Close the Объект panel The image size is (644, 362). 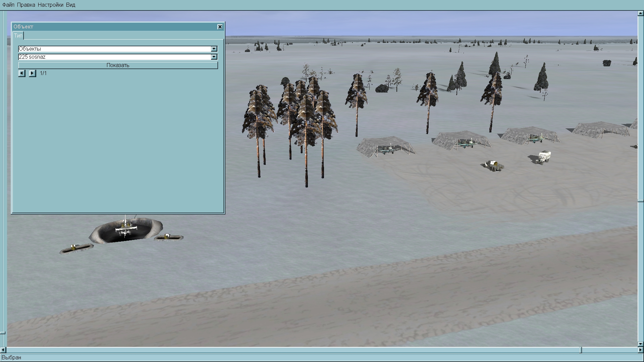point(220,27)
